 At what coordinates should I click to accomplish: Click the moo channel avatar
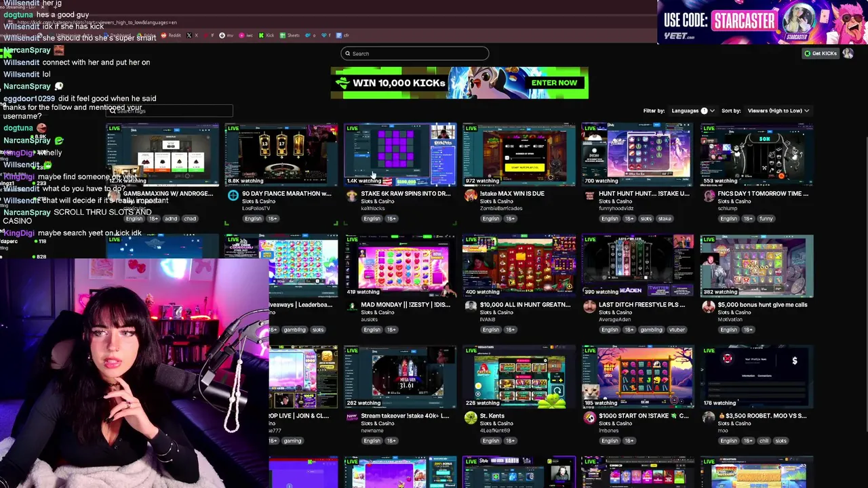(x=709, y=418)
